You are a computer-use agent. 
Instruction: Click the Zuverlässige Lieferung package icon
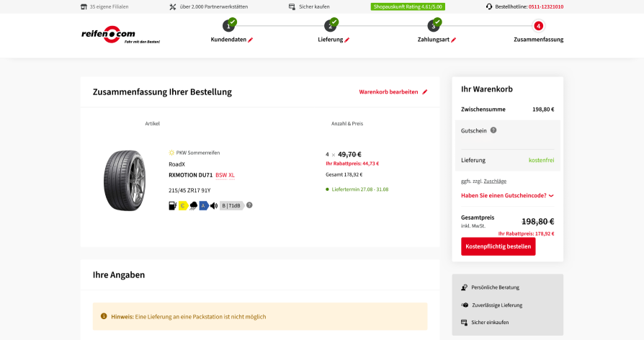click(465, 305)
